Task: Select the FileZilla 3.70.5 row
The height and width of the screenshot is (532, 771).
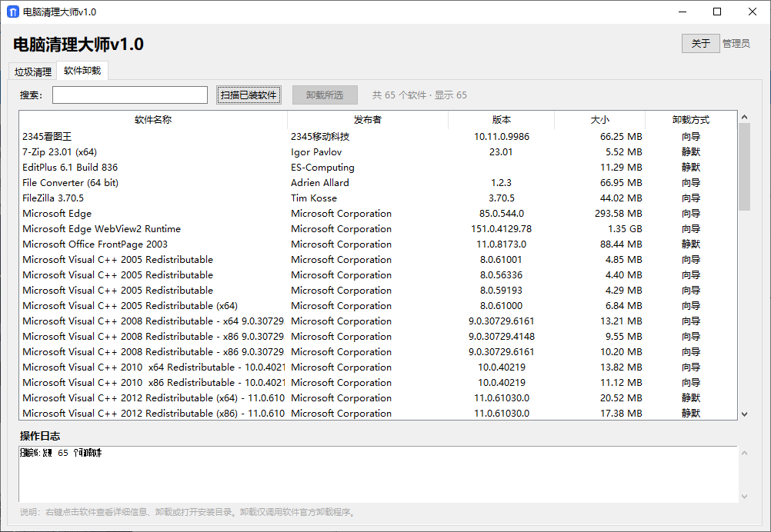Action: coord(379,198)
